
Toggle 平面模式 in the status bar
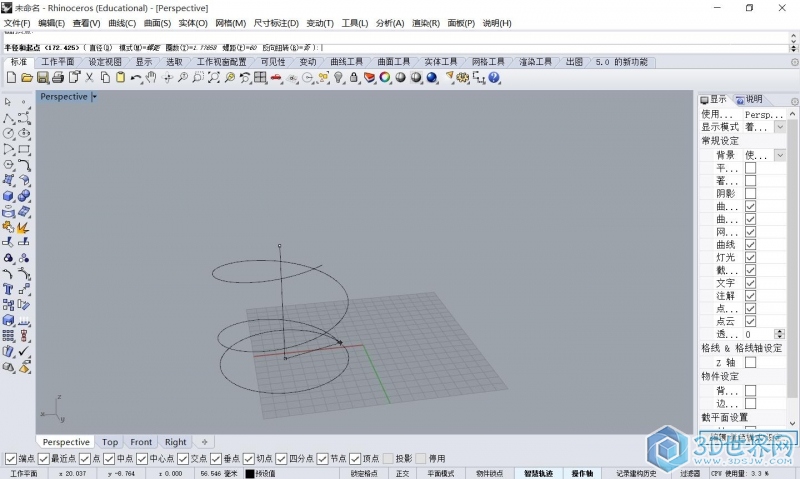coord(440,473)
